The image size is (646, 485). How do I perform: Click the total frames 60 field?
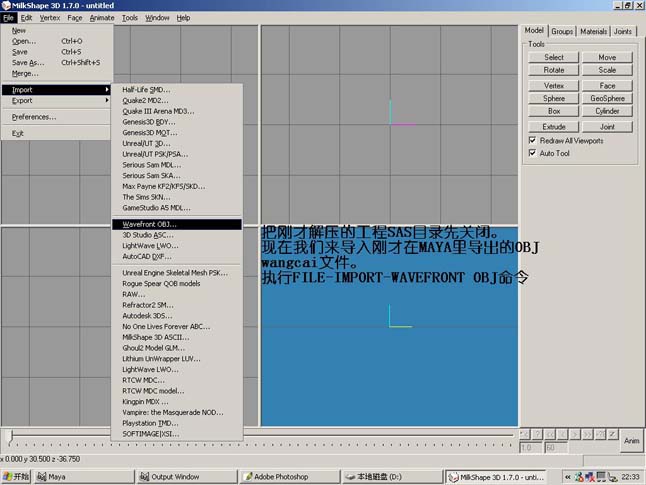(x=556, y=448)
